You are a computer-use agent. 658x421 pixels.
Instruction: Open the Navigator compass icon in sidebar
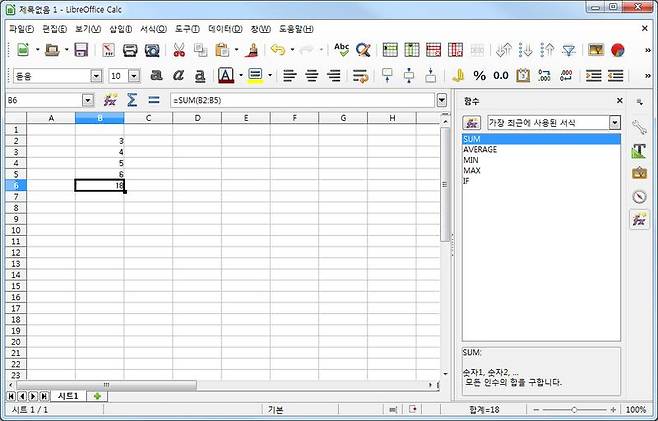point(639,196)
